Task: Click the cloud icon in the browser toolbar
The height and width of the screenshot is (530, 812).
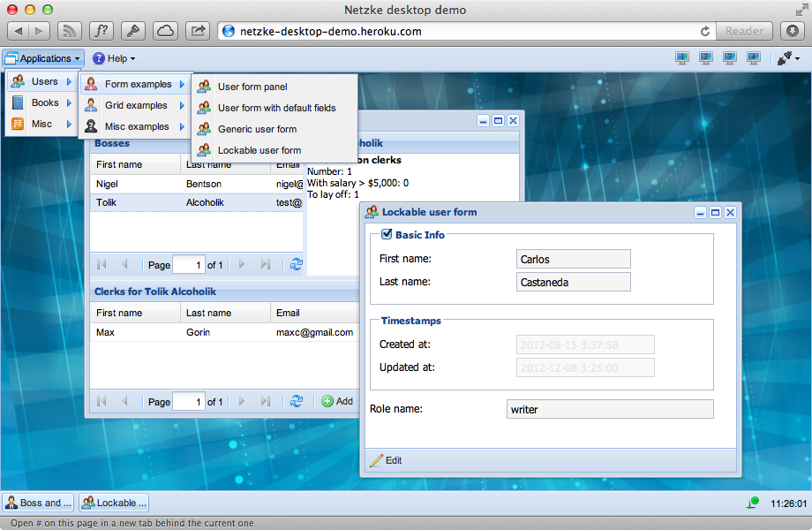Action: [164, 30]
